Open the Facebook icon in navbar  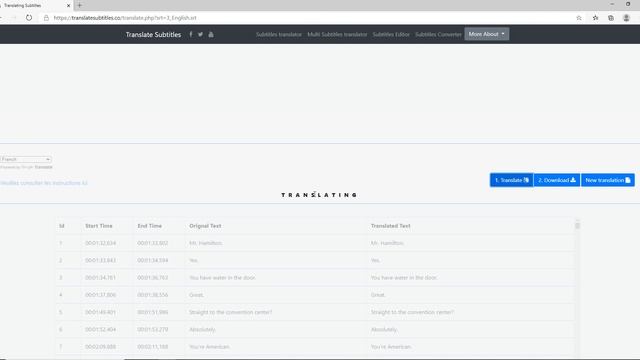[x=191, y=34]
